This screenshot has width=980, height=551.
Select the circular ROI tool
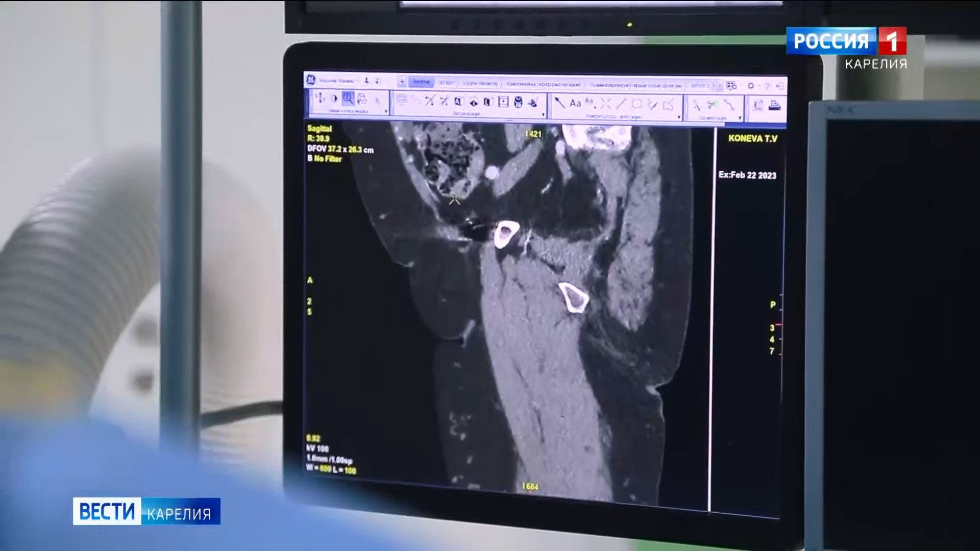636,104
